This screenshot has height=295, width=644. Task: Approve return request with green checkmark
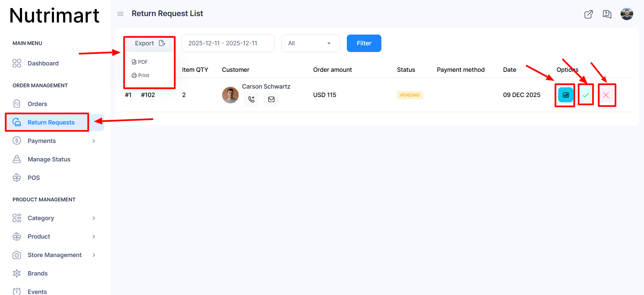click(x=586, y=95)
